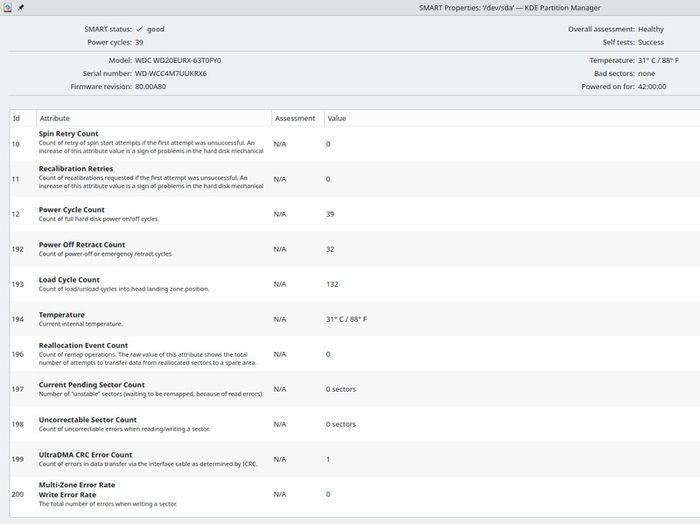700x524 pixels.
Task: Click value 39 in Power Cycle Count row
Action: click(x=330, y=214)
